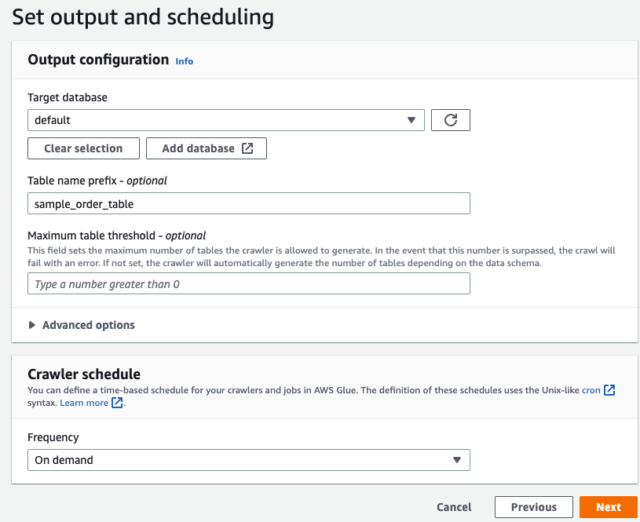The height and width of the screenshot is (522, 640).
Task: Go back with the Previous button
Action: click(533, 507)
